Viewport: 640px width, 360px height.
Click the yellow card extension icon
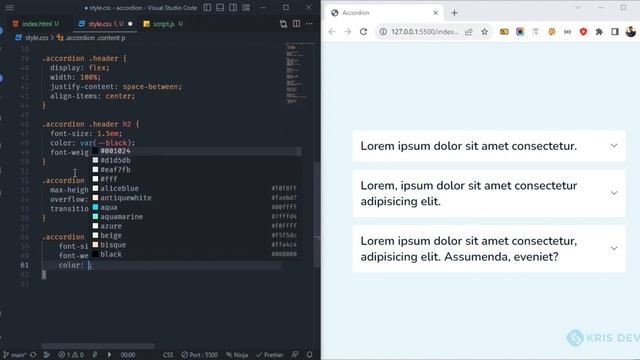pyautogui.click(x=504, y=32)
